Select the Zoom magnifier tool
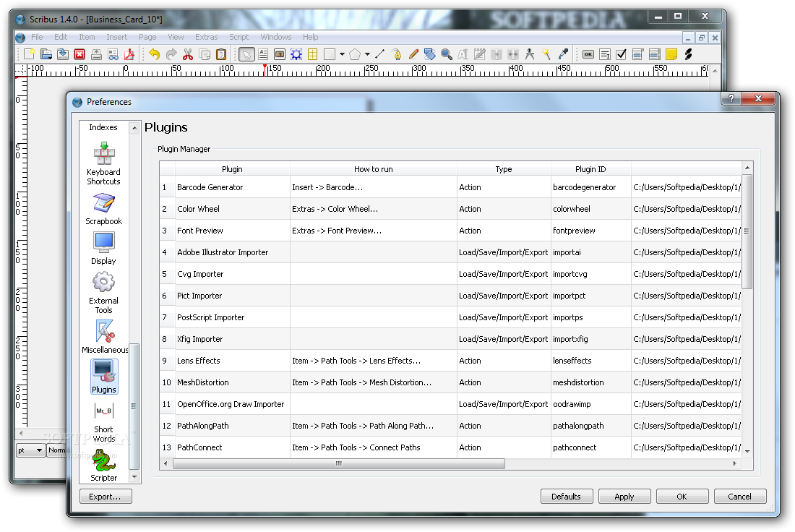Viewport: 795px width, 532px height. [x=447, y=54]
